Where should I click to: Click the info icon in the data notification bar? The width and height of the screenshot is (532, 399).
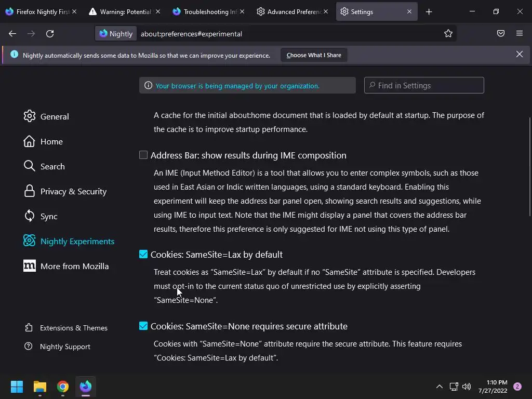[14, 54]
